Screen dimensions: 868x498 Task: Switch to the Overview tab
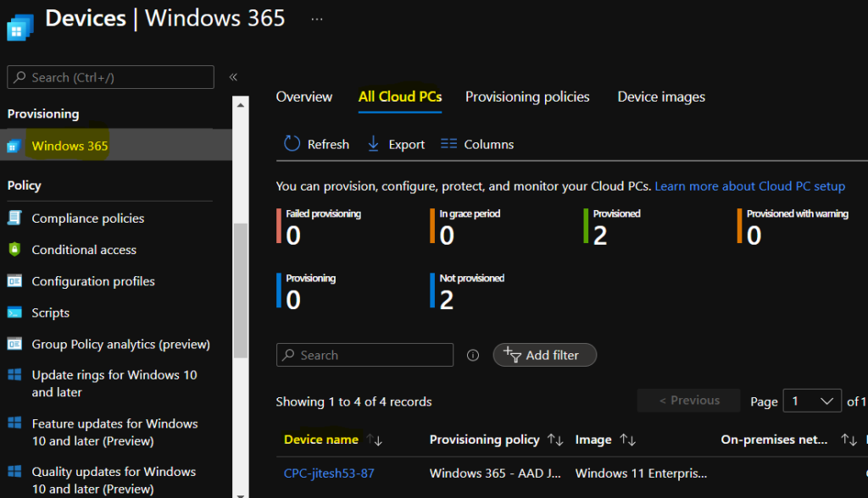304,97
